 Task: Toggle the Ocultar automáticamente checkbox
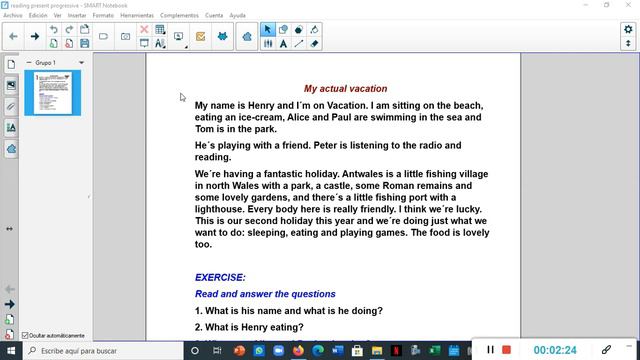click(25, 336)
